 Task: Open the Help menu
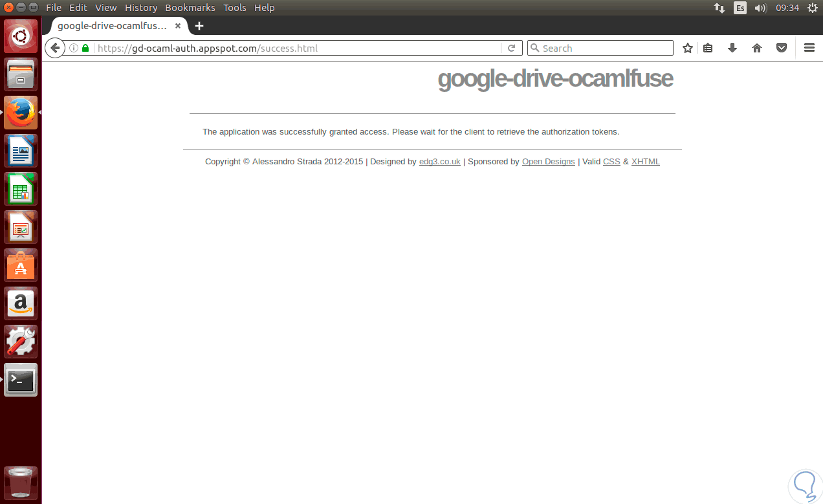coord(265,8)
